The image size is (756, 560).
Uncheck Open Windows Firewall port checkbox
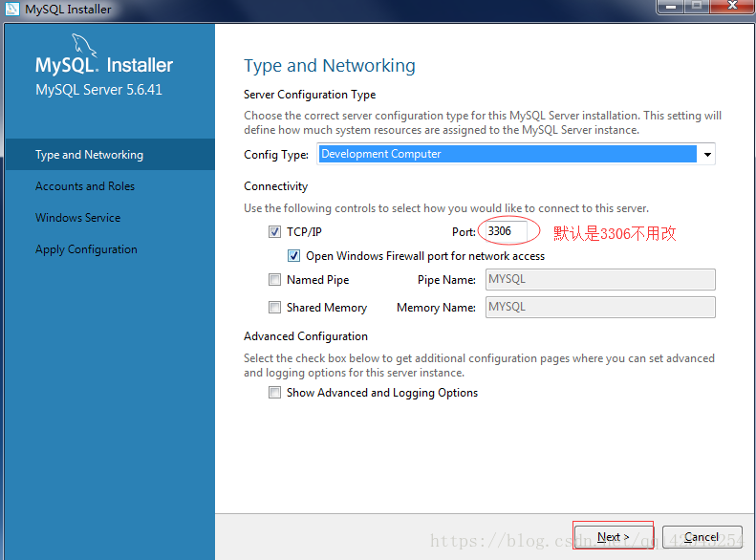(x=293, y=256)
